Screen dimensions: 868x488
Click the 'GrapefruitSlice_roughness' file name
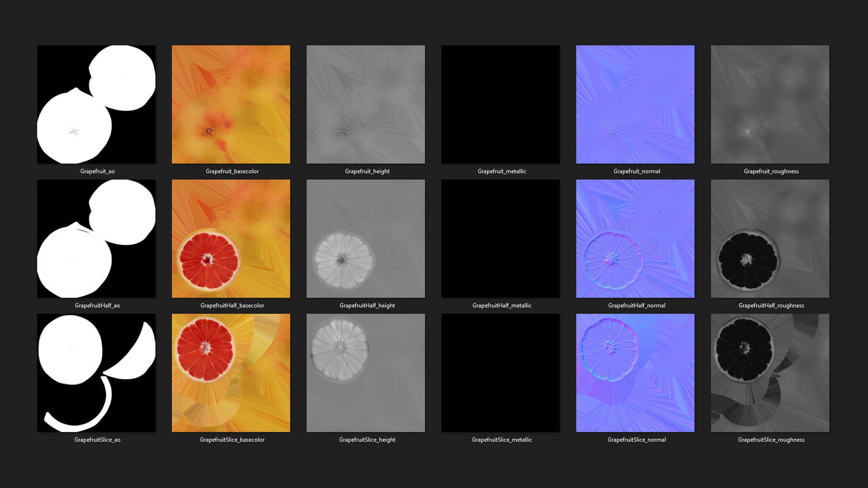point(771,440)
